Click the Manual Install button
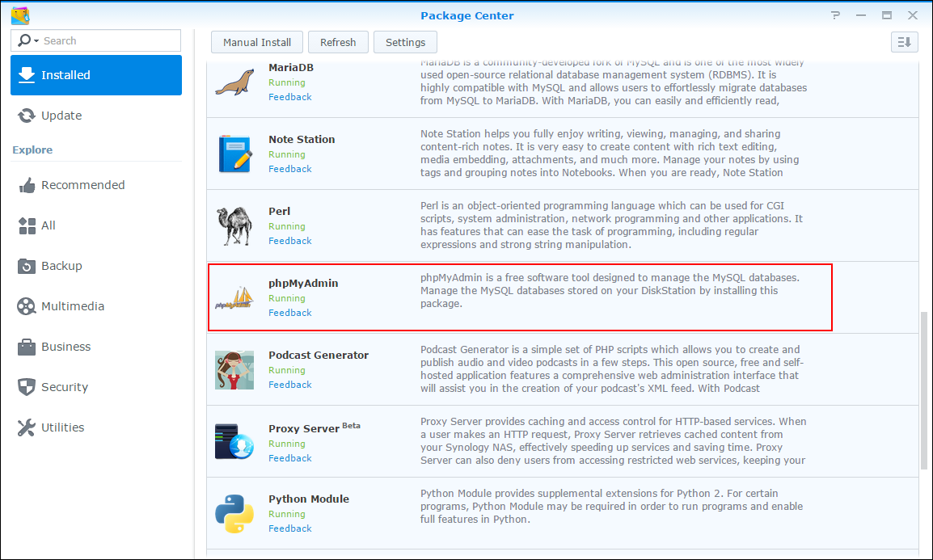Viewport: 933px width, 560px height. [257, 42]
